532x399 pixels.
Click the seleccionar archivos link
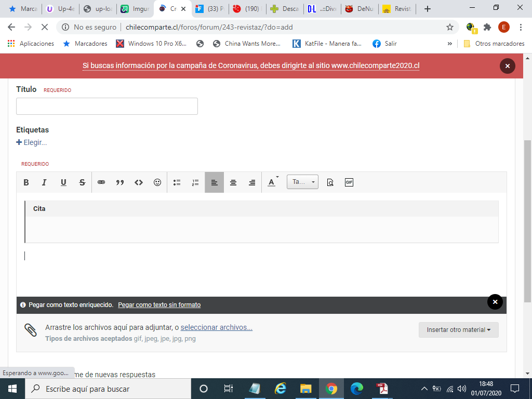[217, 327]
